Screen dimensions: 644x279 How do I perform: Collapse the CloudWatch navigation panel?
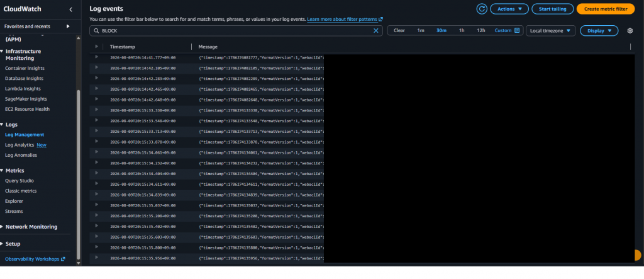click(70, 9)
